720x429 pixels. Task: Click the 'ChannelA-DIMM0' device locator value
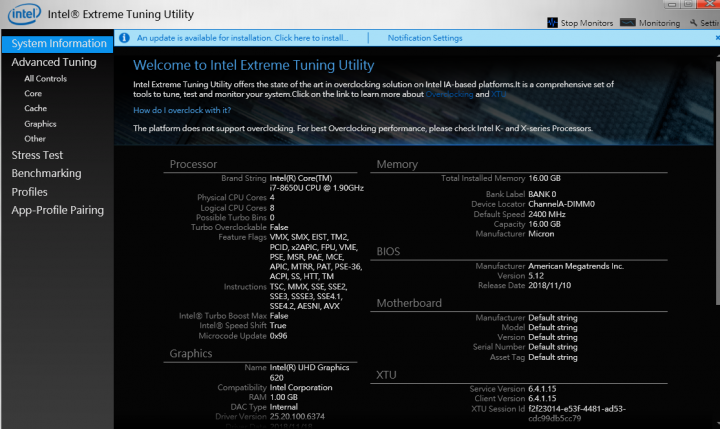[561, 204]
